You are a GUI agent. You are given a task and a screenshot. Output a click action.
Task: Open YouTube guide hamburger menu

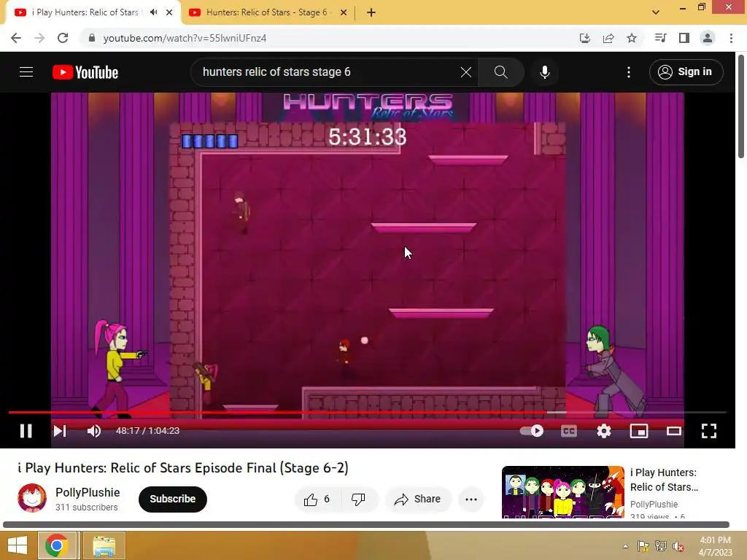[26, 72]
